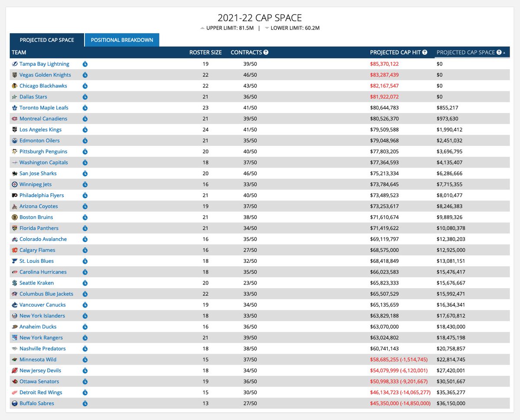Click the $36,150,000 cap space value
Image resolution: width=520 pixels, height=420 pixels.
coord(451,404)
